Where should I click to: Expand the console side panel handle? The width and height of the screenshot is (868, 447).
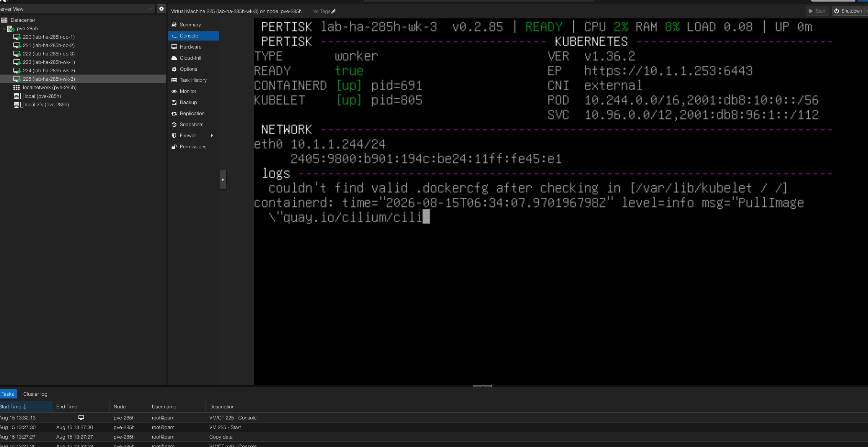point(223,180)
